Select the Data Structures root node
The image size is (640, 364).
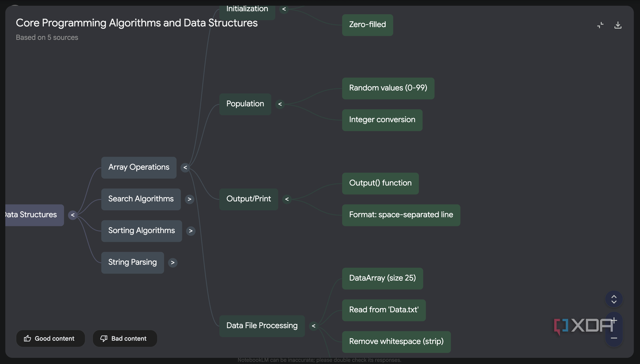tap(35, 215)
